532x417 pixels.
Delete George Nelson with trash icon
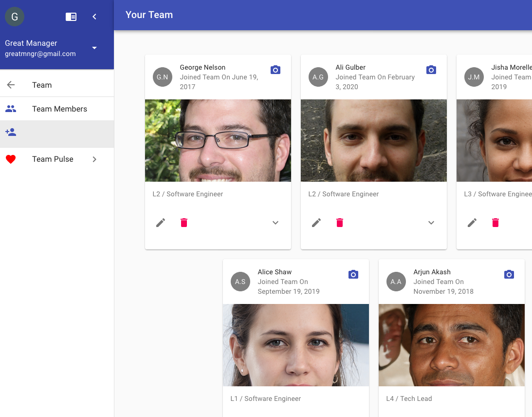tap(184, 223)
